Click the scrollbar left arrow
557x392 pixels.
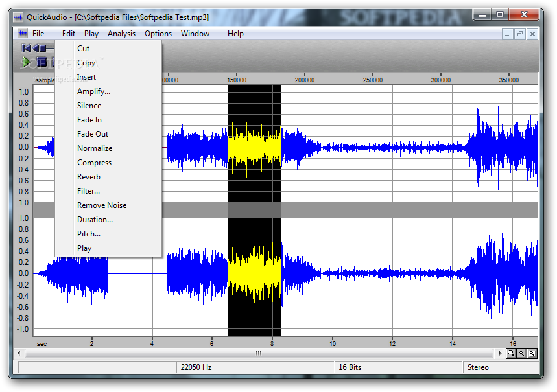(x=19, y=353)
